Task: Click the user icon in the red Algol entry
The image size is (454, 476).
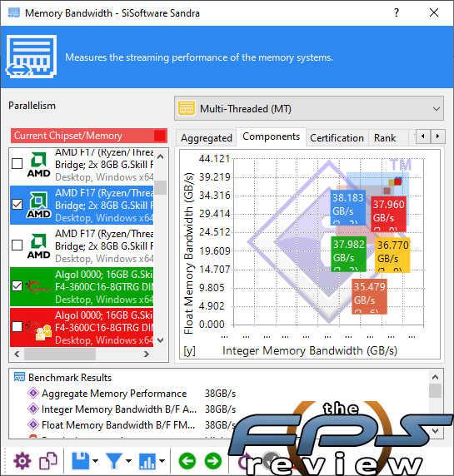Action: tap(43, 332)
